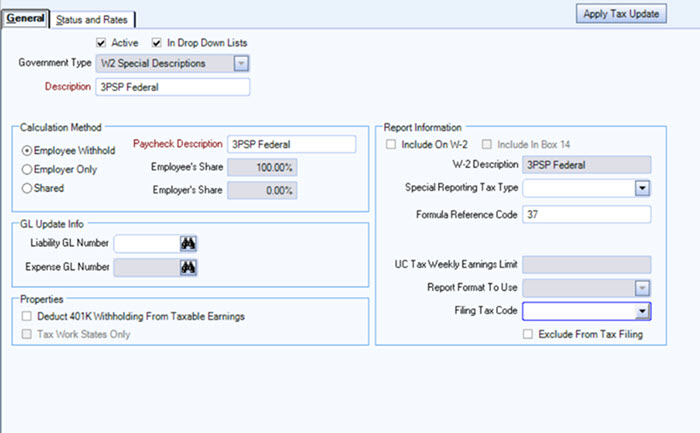700x433 pixels.
Task: Click into the Description text field
Action: point(172,87)
